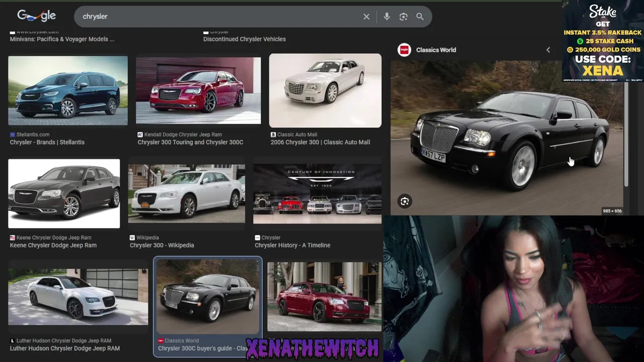644x362 pixels.
Task: Open 'Keene Chrysler Dodge Jeep Ram' title link
Action: pyautogui.click(x=53, y=245)
